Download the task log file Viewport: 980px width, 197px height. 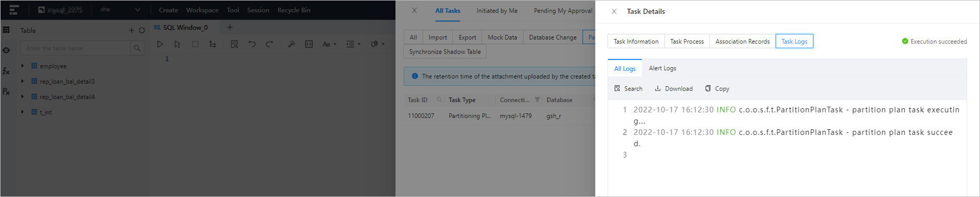(x=673, y=89)
